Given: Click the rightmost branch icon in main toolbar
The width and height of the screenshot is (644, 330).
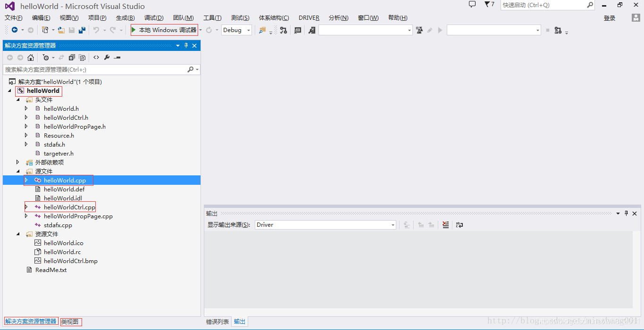Looking at the screenshot, I should coord(558,30).
